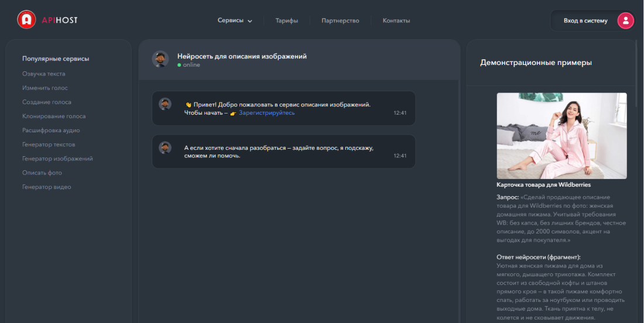Choose Клонирование голоса in the sidebar
Screen dimensions: 644x323
click(54, 116)
